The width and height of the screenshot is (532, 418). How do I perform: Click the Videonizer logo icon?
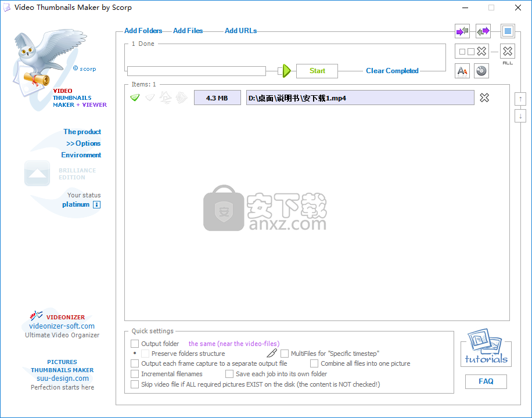point(36,316)
